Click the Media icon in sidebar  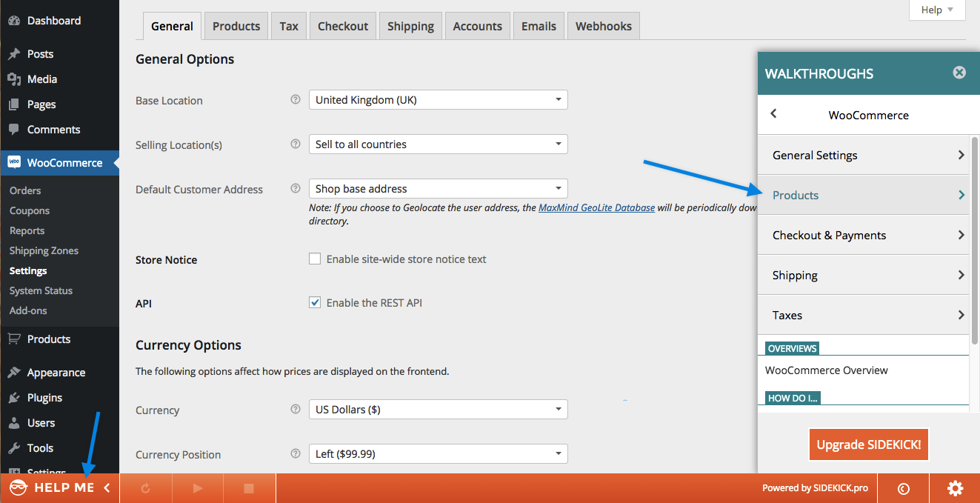click(x=14, y=79)
